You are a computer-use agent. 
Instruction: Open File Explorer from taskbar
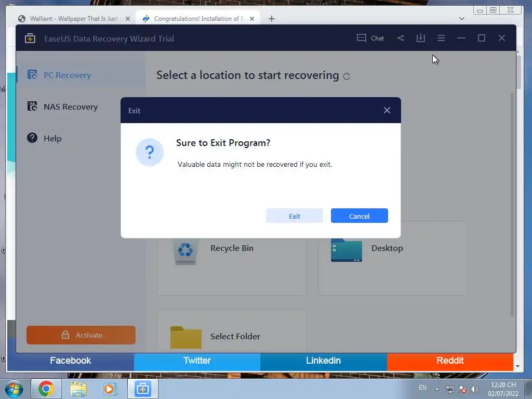(78, 389)
